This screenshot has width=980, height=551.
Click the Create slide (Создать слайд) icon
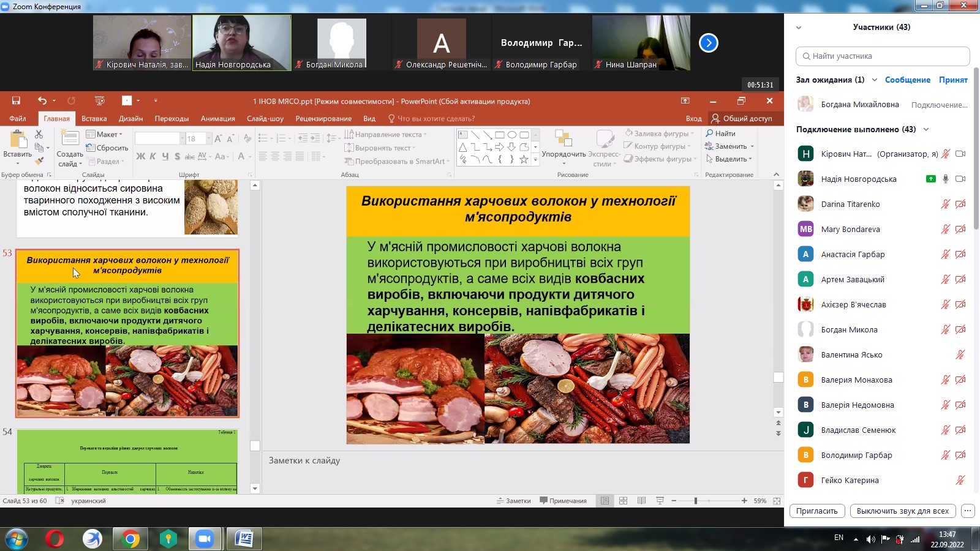pyautogui.click(x=70, y=142)
